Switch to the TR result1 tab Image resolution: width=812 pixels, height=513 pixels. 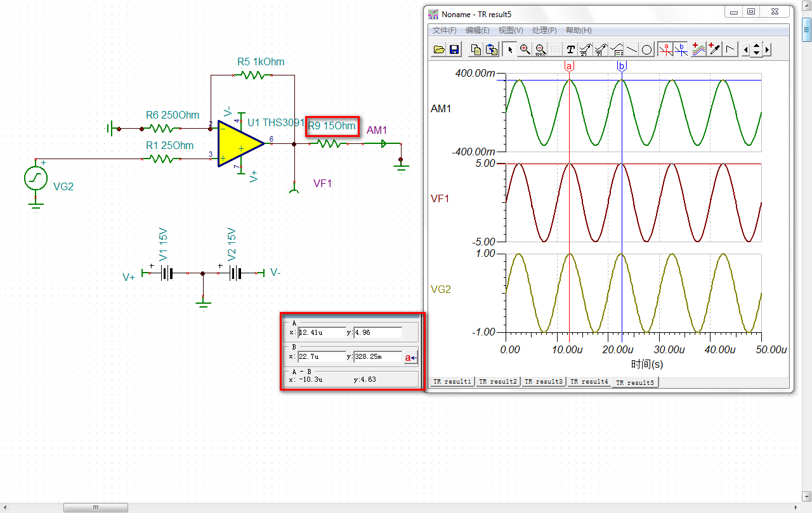(452, 382)
